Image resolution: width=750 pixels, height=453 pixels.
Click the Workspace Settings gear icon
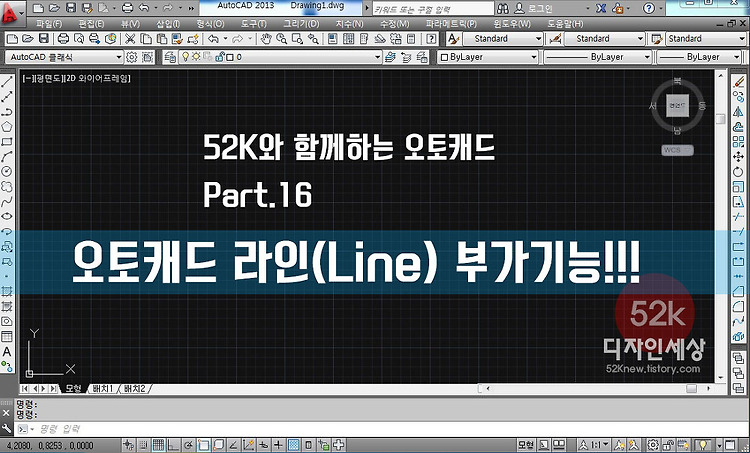132,57
